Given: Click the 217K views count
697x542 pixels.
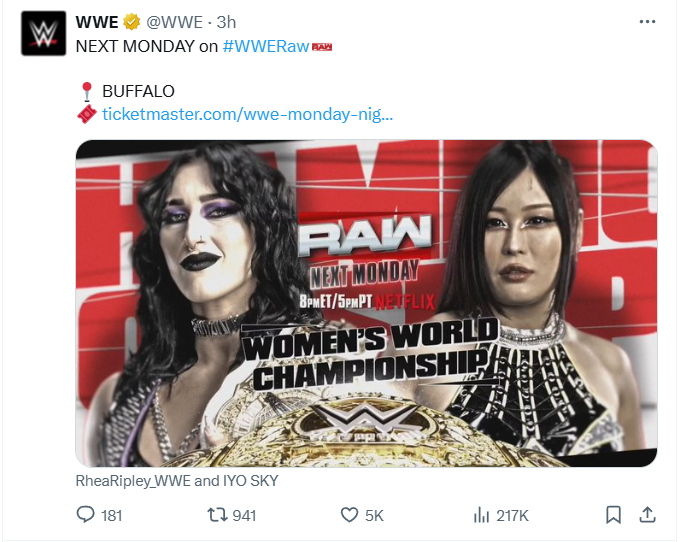Looking at the screenshot, I should [x=513, y=515].
